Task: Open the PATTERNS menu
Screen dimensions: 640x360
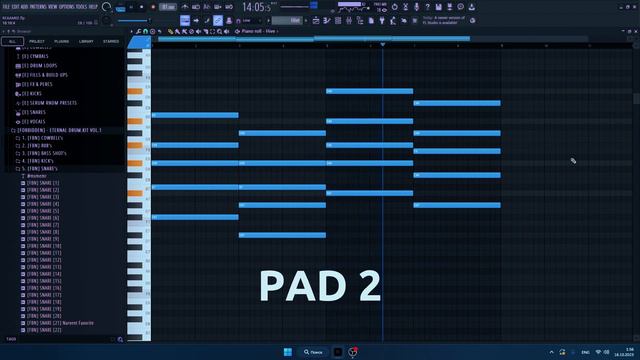Action: coord(38,7)
